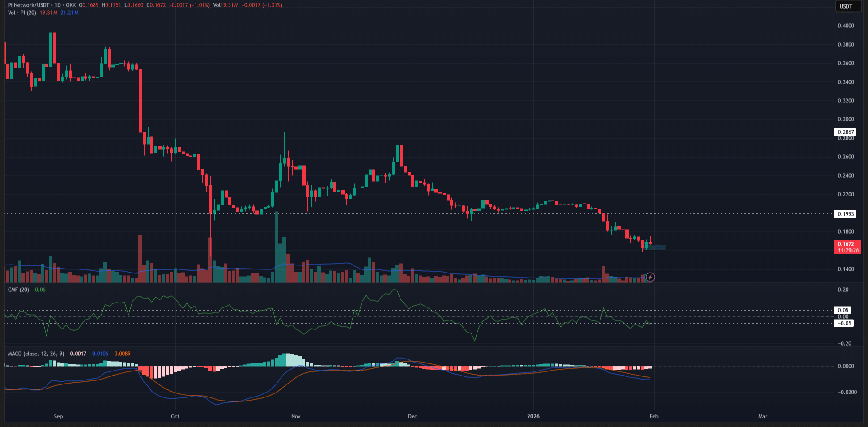The image size is (868, 427).
Task: Click the Mar label on the time axis
Action: [x=763, y=416]
